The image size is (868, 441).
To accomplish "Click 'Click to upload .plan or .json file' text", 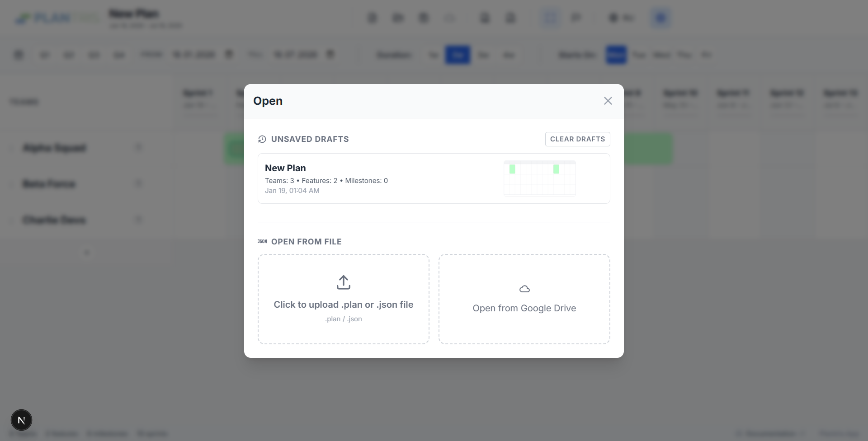I will 344,305.
